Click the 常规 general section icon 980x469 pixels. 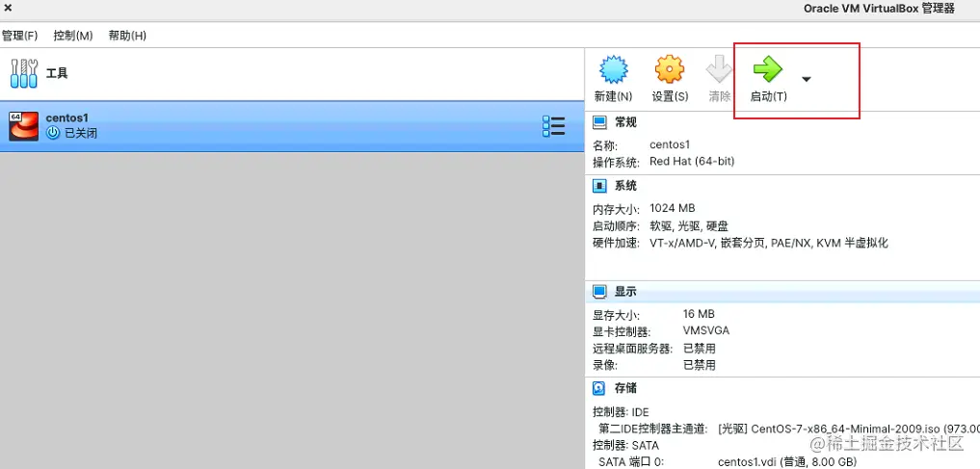point(599,121)
